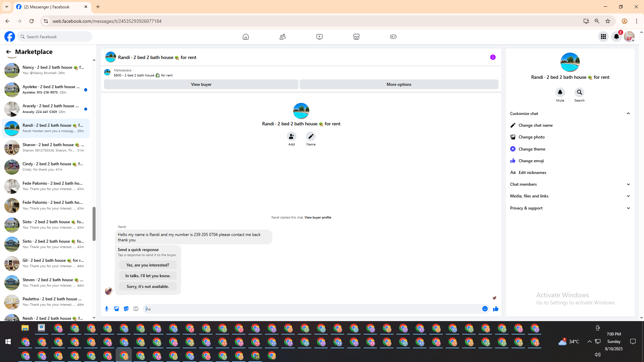Expand the Privacy & support section
This screenshot has height=362, width=644.
628,208
